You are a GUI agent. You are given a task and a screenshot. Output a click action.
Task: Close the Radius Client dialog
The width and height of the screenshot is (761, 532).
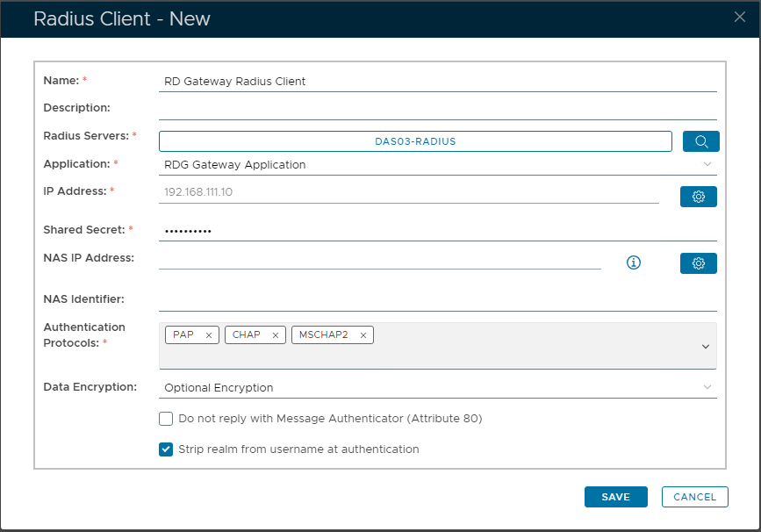(740, 17)
